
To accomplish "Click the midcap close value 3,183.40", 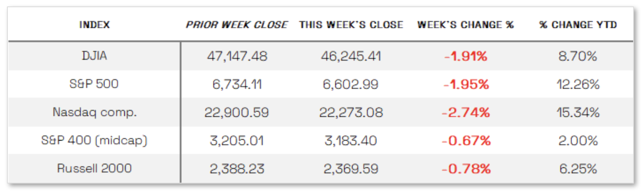I will point(350,141).
